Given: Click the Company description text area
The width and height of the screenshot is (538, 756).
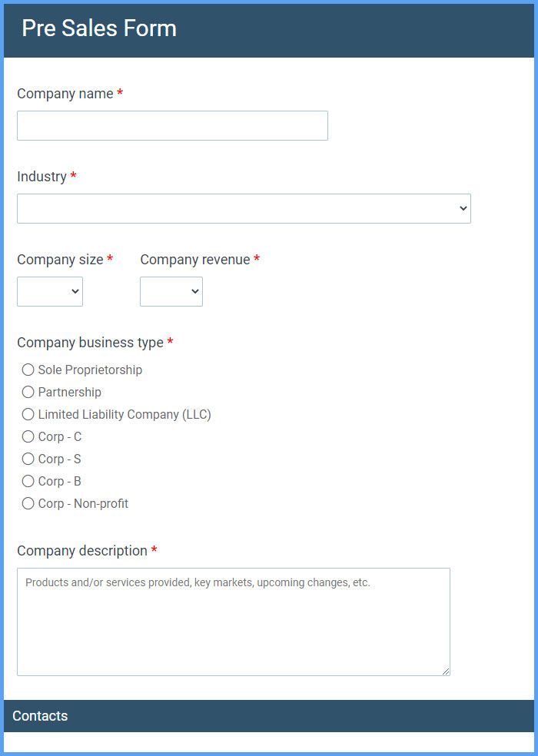Looking at the screenshot, I should coord(234,622).
